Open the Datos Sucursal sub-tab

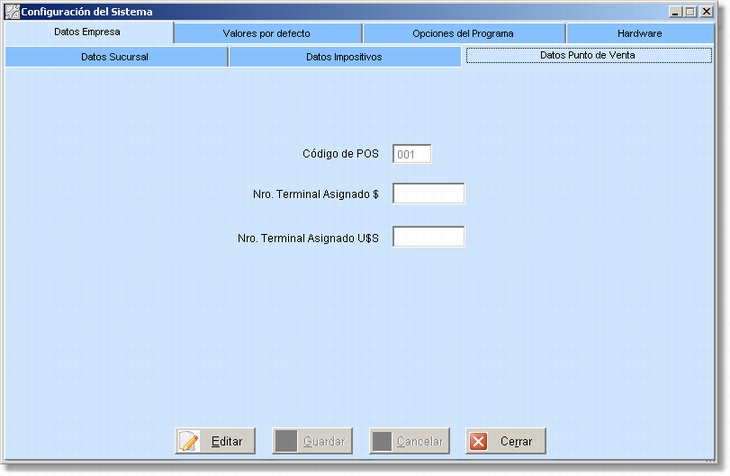[x=115, y=57]
